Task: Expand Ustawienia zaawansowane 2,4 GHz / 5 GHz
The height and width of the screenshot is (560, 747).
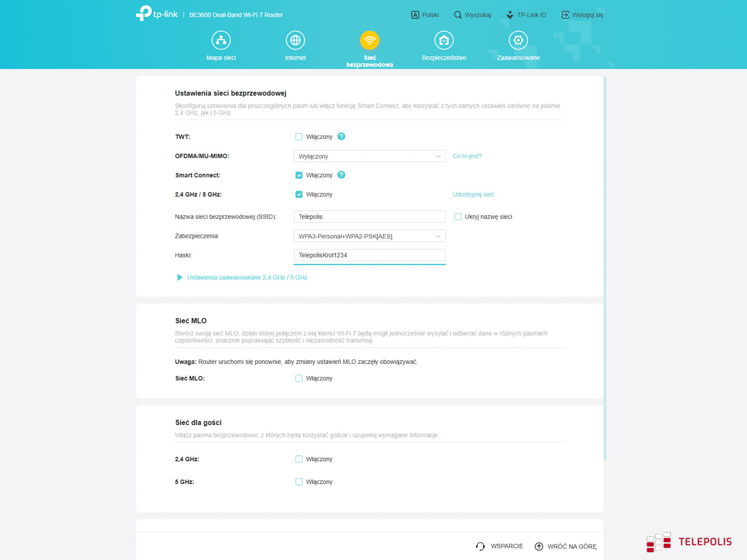Action: click(247, 278)
